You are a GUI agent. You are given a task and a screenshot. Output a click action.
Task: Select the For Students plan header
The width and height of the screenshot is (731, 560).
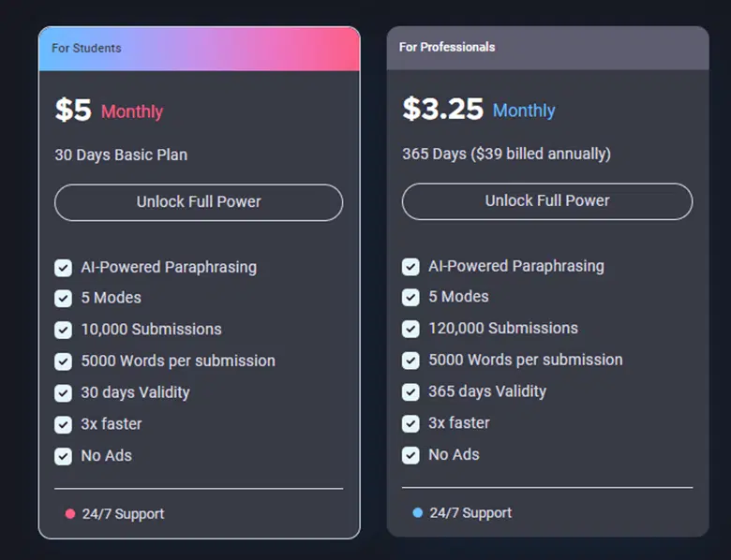tap(199, 49)
